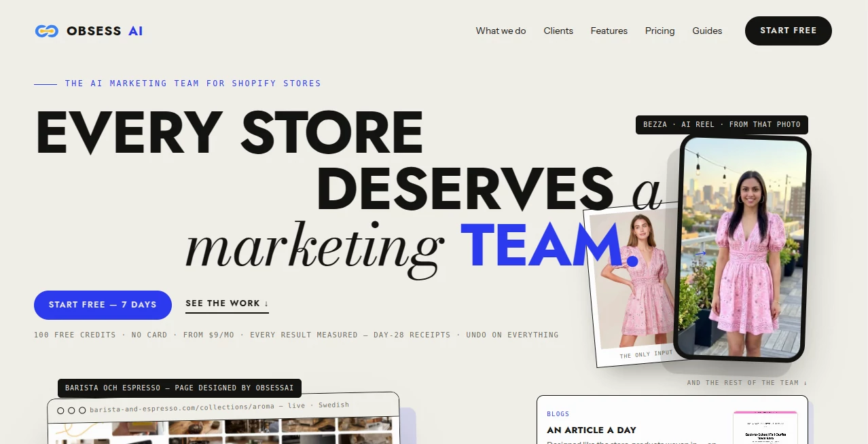Open the What we do menu item
The image size is (868, 444).
tap(501, 31)
